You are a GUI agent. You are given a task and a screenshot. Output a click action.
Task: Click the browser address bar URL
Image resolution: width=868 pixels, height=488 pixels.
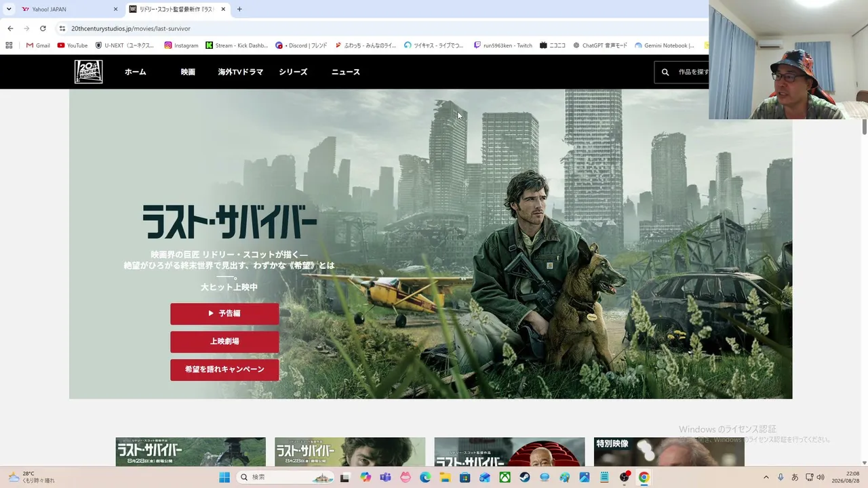pyautogui.click(x=131, y=28)
